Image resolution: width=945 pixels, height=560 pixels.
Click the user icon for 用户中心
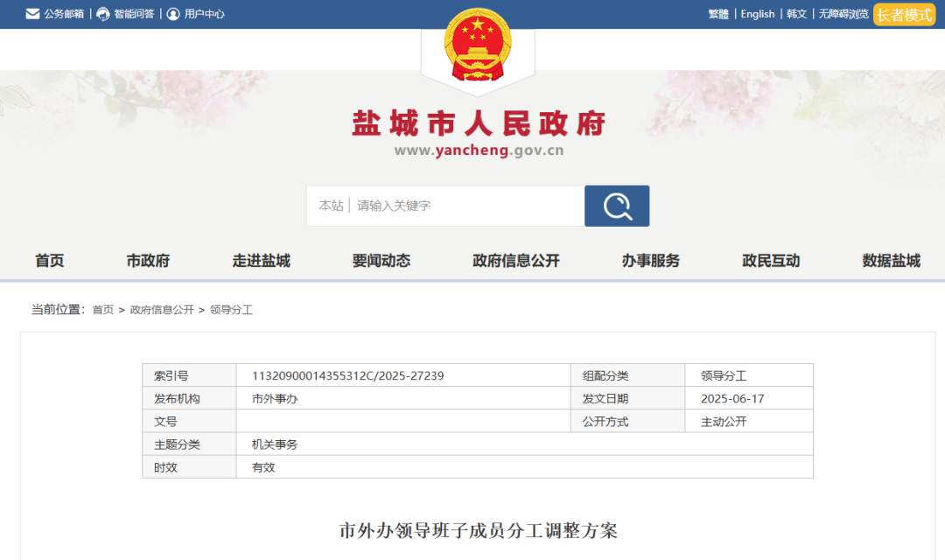tap(173, 14)
